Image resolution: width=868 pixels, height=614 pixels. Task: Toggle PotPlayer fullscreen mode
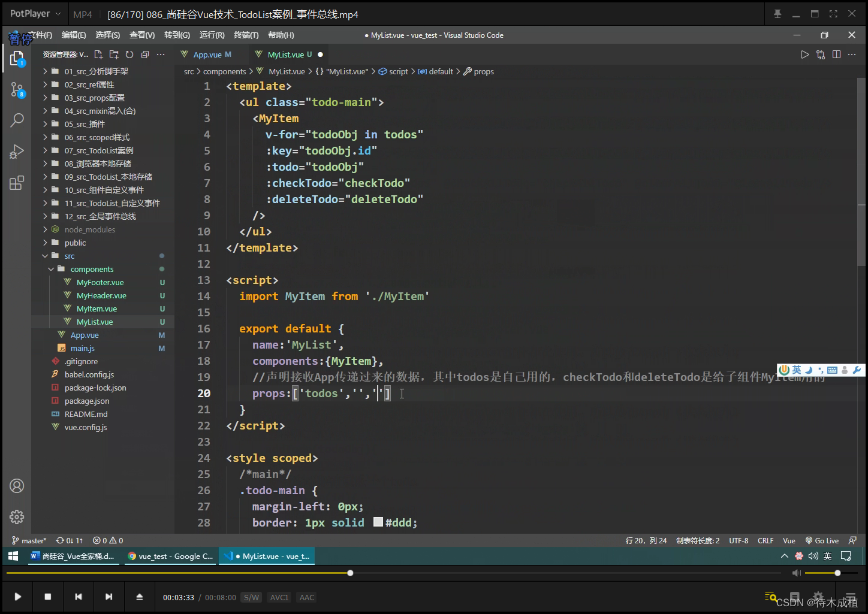[833, 14]
